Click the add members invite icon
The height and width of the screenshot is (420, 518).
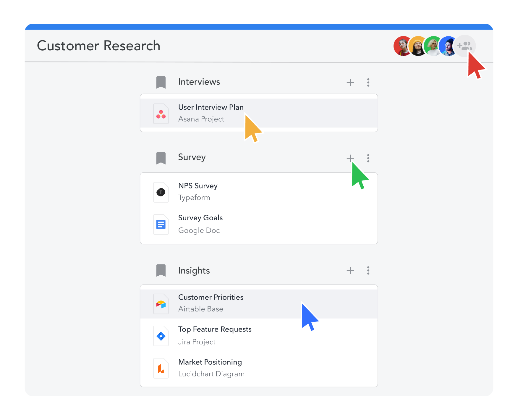(464, 46)
